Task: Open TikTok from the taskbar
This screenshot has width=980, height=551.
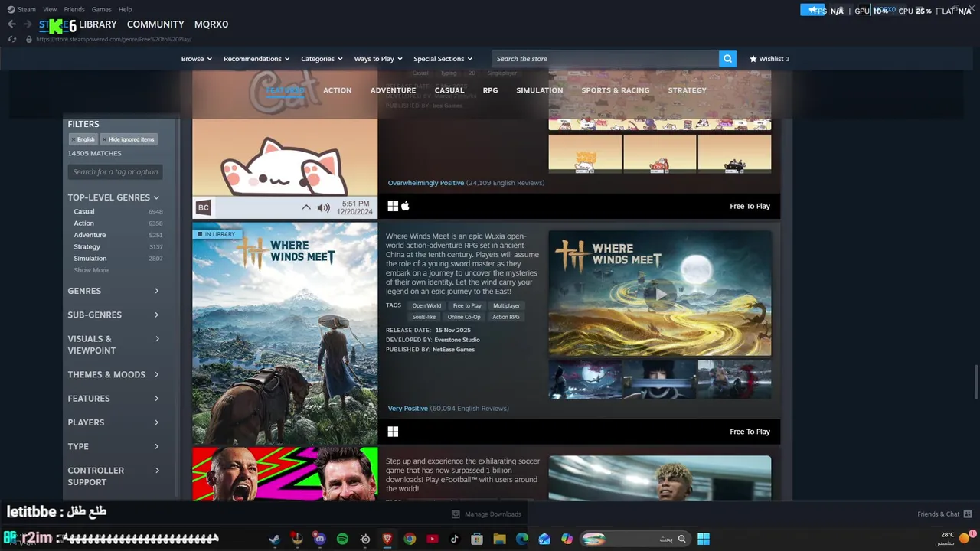Action: [x=455, y=539]
